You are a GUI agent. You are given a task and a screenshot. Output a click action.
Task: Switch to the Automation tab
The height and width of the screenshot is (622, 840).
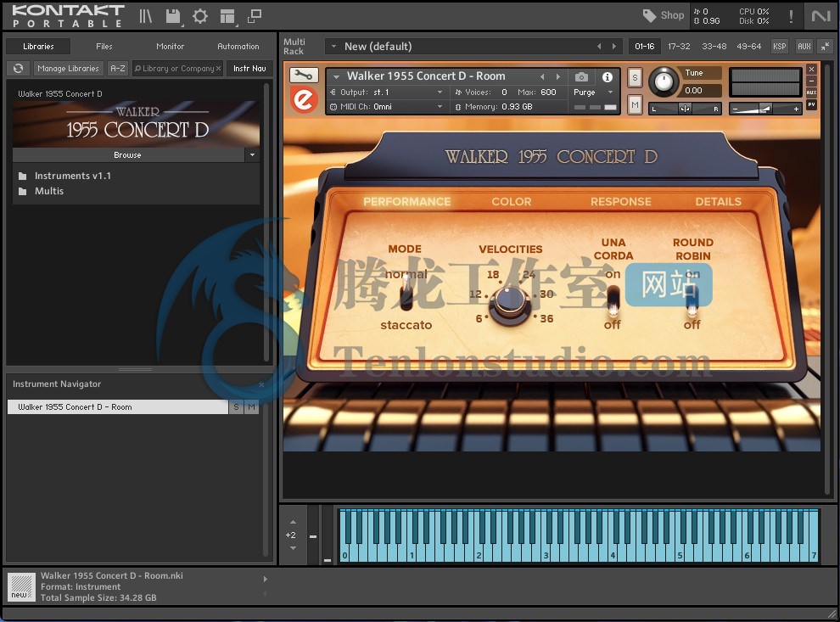click(x=238, y=46)
